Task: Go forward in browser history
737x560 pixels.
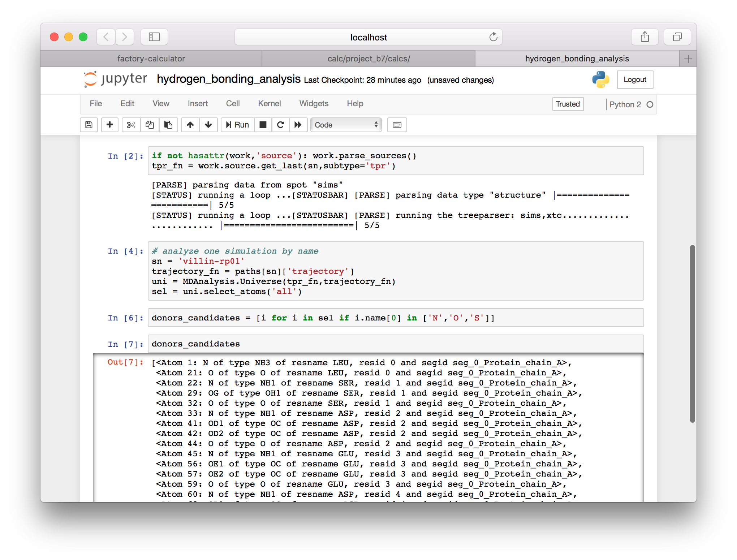Action: pyautogui.click(x=125, y=37)
